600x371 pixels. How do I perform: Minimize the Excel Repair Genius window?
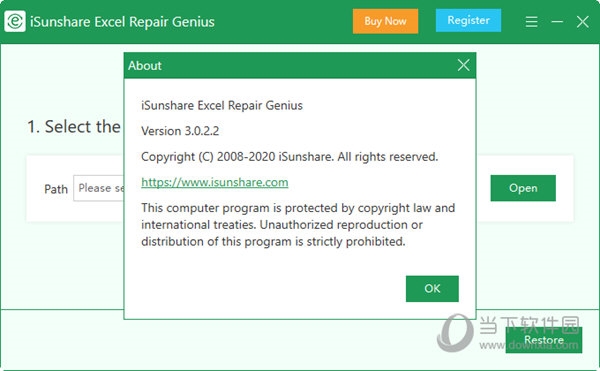[x=557, y=21]
